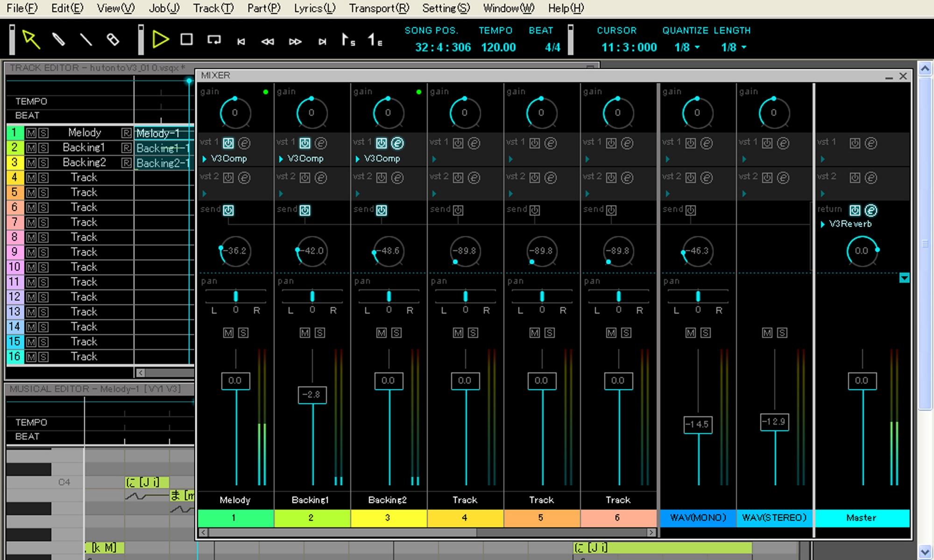Set the start marker flag
934x560 pixels.
348,40
